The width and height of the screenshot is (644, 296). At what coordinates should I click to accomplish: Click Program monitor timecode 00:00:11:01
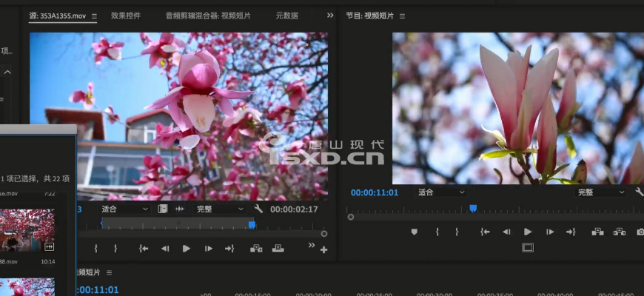tap(375, 192)
